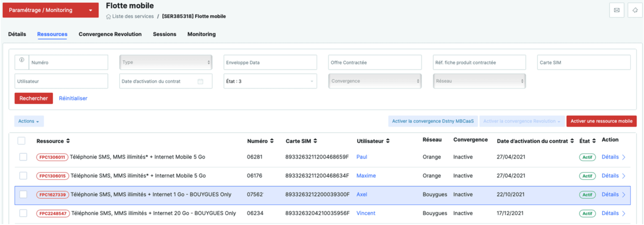Click into the Enveloppe Data input field
This screenshot has width=644, height=225.
pyautogui.click(x=270, y=63)
